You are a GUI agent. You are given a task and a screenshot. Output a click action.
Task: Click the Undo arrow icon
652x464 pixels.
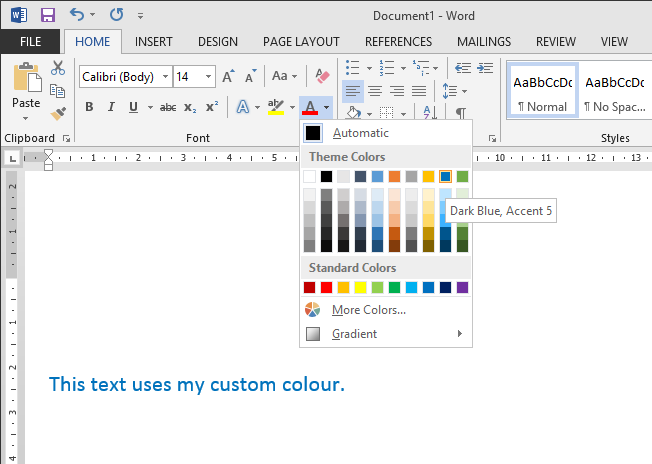(x=78, y=16)
